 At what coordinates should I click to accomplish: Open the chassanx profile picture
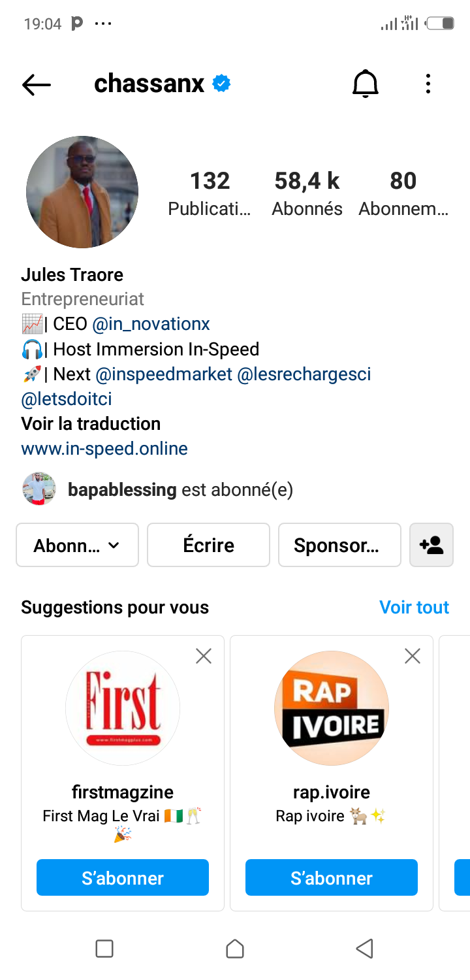coord(82,192)
